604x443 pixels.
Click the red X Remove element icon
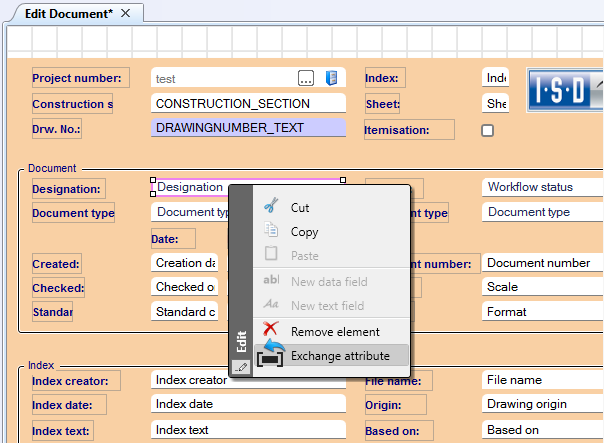point(269,330)
